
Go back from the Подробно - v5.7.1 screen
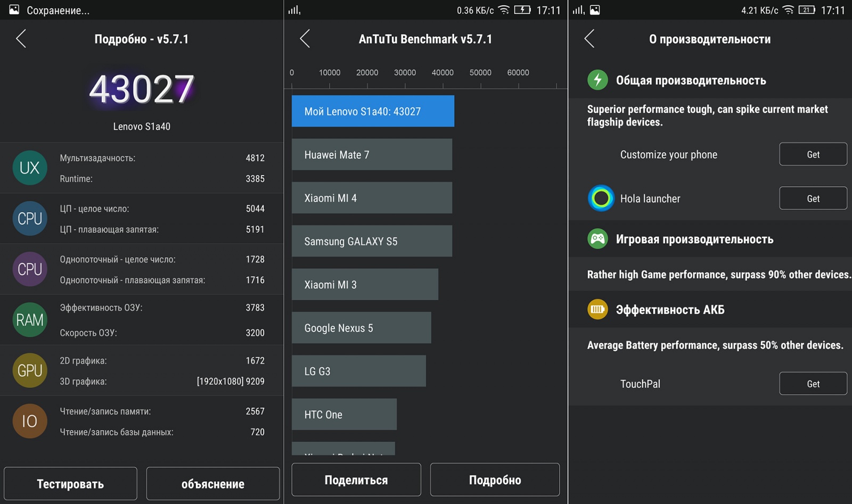21,38
